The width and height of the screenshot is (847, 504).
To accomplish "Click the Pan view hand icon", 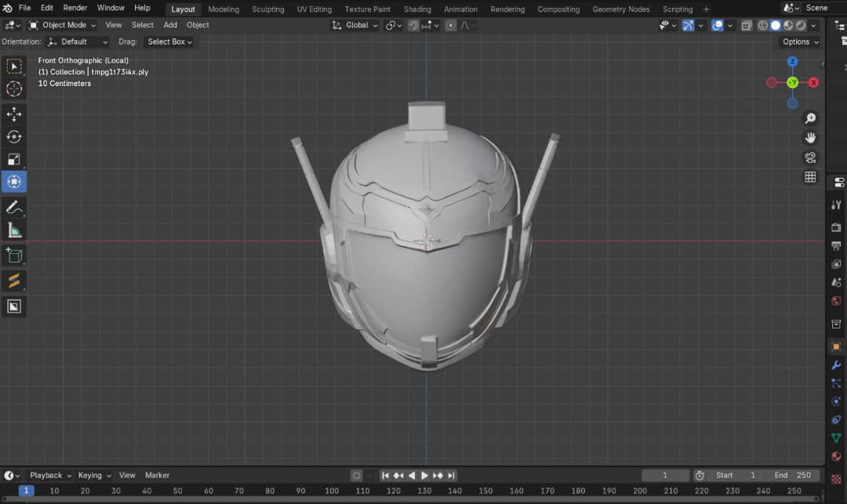I will click(x=810, y=138).
